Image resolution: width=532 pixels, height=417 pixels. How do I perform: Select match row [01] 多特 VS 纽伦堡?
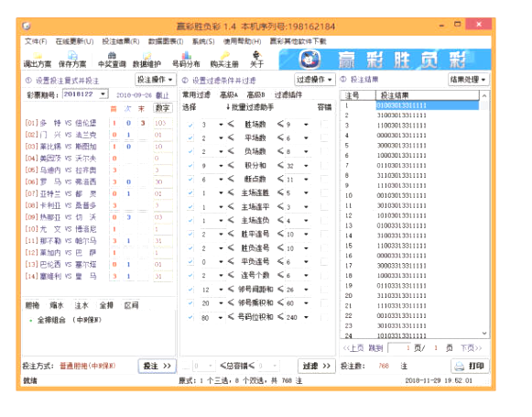coord(60,123)
